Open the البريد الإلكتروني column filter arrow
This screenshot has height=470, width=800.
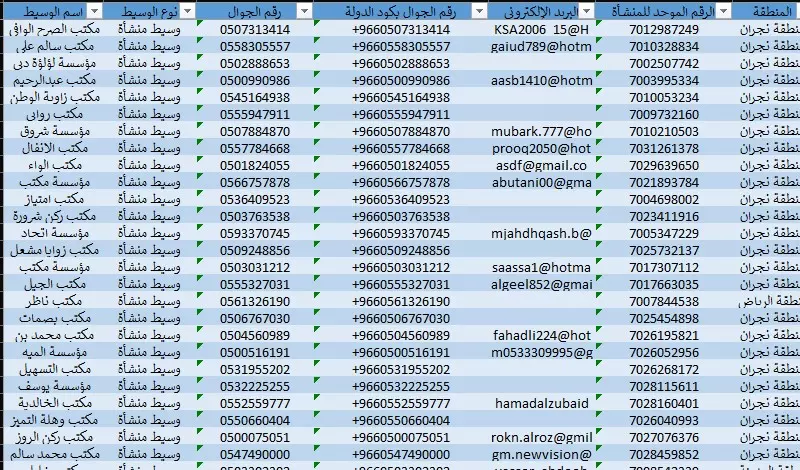pos(587,11)
